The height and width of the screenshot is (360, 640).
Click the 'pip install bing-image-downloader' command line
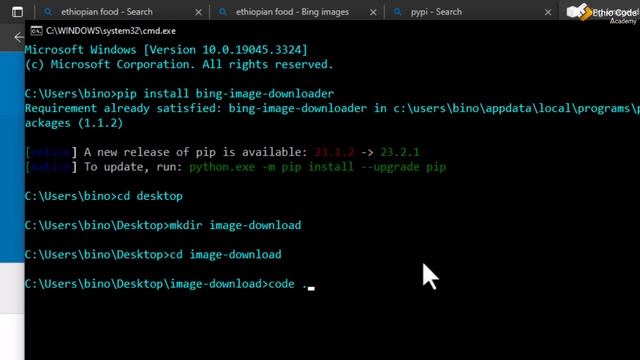tap(179, 93)
